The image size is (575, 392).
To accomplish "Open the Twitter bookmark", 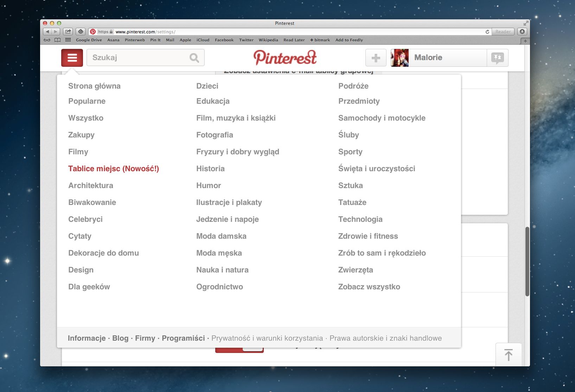I will point(246,40).
